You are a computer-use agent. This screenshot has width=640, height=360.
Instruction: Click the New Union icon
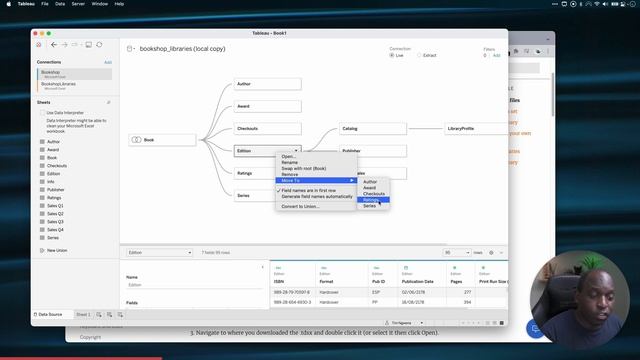(x=42, y=250)
